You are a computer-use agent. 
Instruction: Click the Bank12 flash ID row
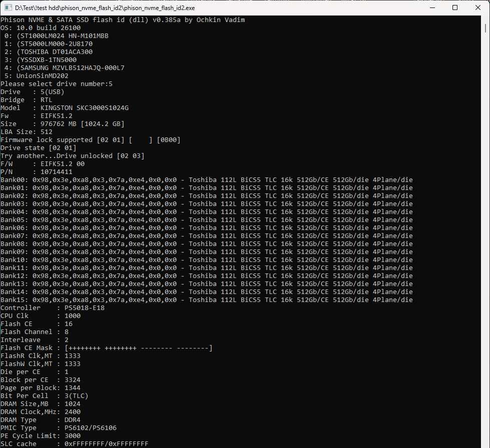pyautogui.click(x=207, y=275)
